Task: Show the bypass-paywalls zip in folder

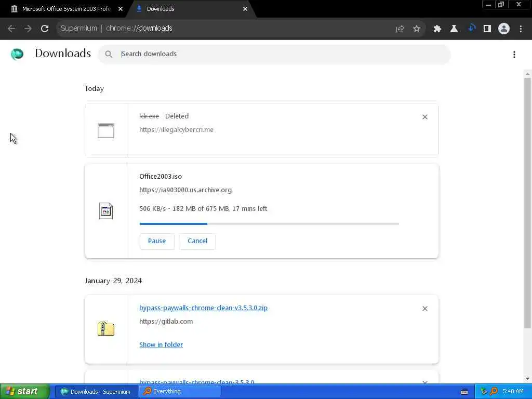Action: (161, 345)
